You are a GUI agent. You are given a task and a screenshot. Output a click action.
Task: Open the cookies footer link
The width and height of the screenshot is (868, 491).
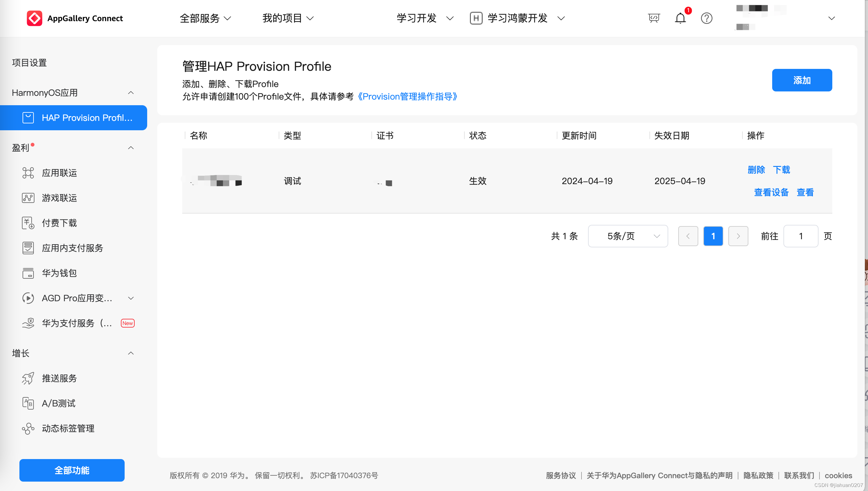[x=838, y=475]
